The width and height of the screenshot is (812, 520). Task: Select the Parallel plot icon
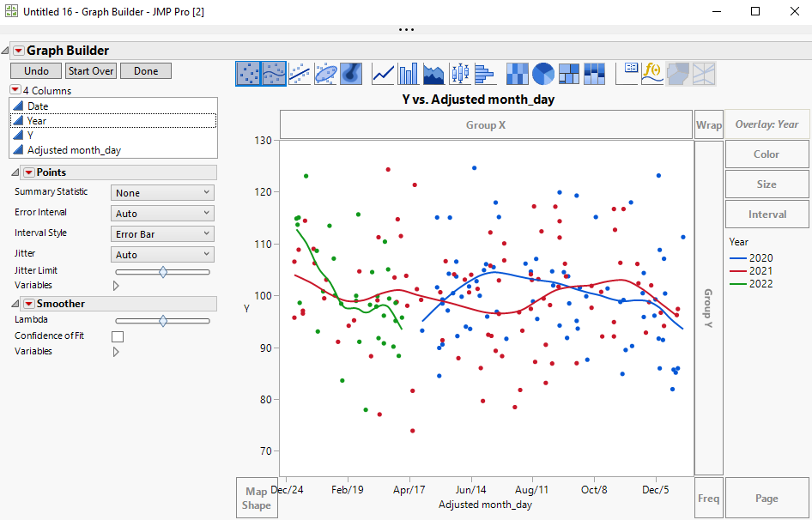click(x=704, y=74)
